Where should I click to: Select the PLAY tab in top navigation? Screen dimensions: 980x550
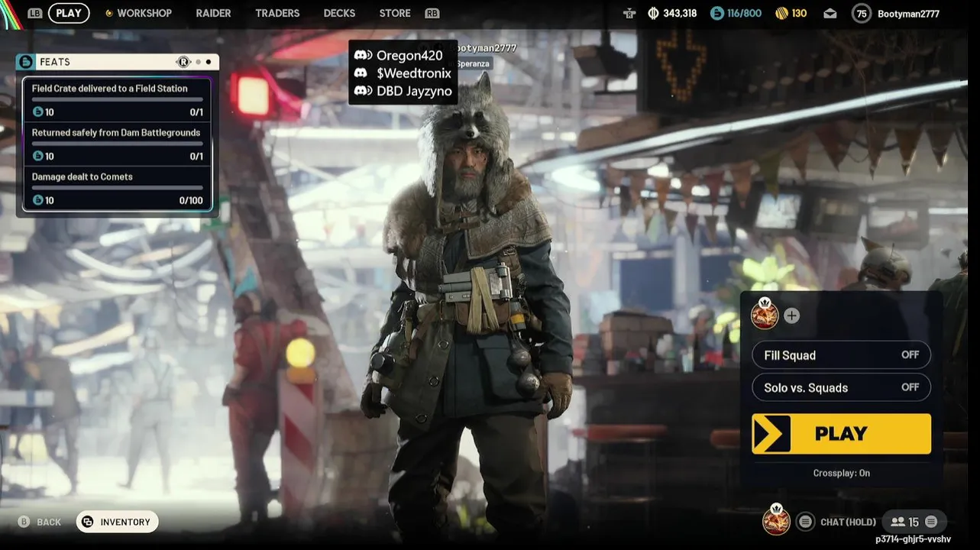point(69,13)
